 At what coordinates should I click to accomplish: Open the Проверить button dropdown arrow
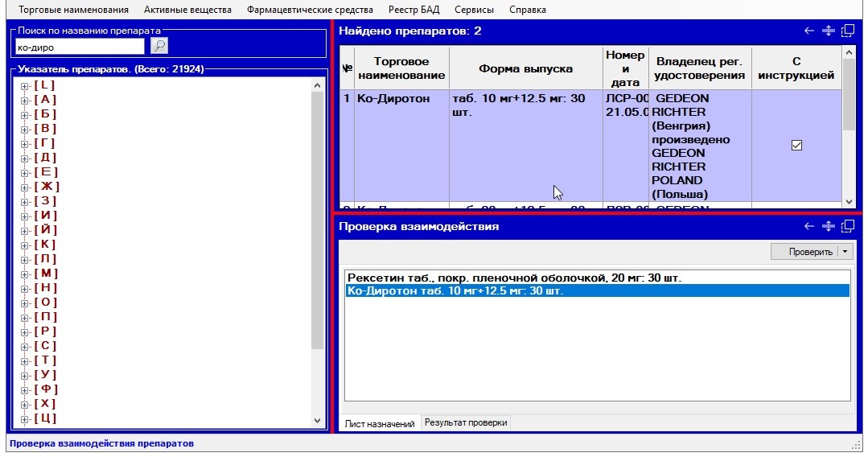coord(845,252)
